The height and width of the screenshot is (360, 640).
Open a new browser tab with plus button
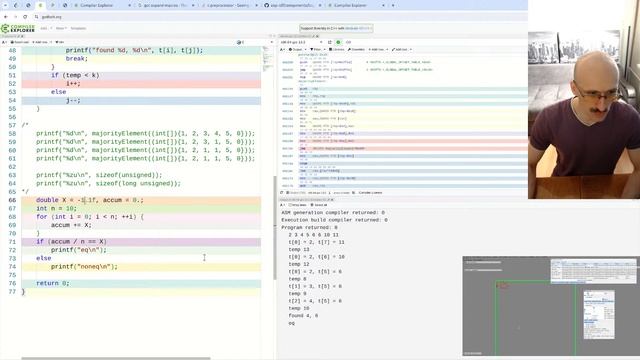click(393, 5)
